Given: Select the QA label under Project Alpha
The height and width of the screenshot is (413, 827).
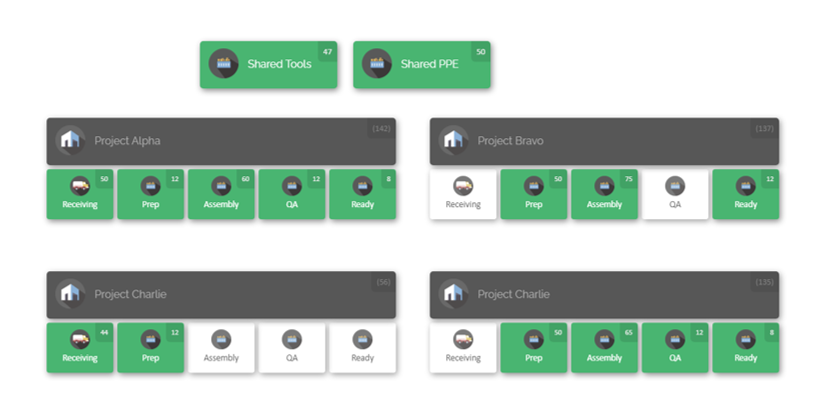Looking at the screenshot, I should click(x=292, y=204).
